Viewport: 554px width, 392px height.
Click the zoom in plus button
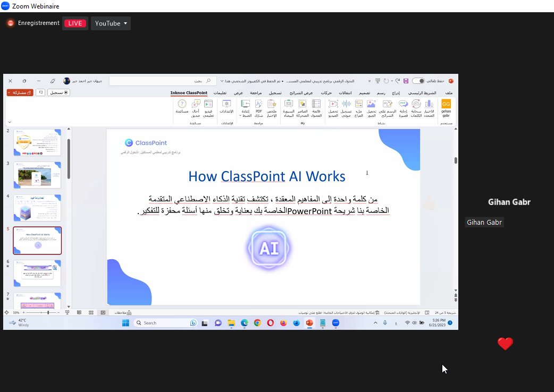click(x=24, y=313)
